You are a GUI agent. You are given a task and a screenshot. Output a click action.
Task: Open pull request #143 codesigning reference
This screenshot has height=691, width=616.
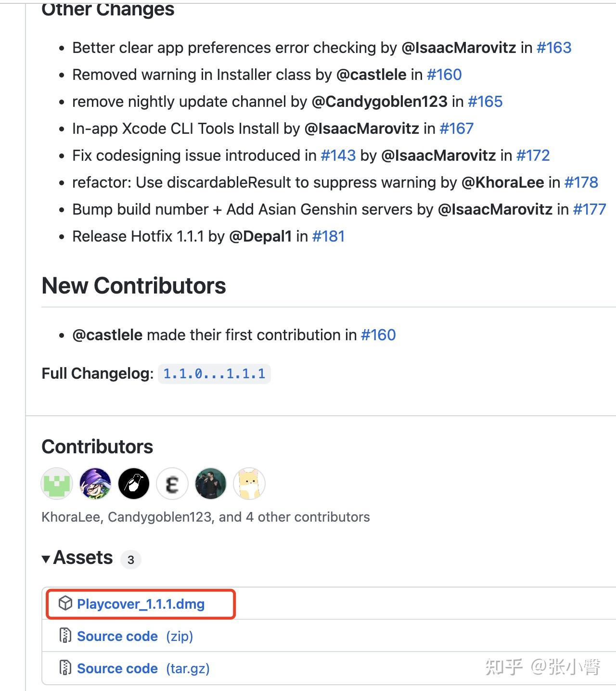[338, 155]
